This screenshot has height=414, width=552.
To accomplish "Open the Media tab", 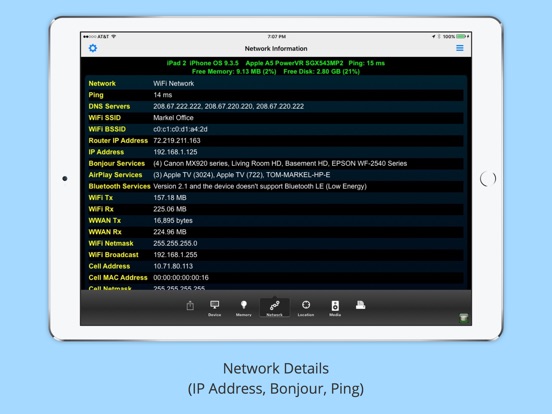I will point(335,308).
